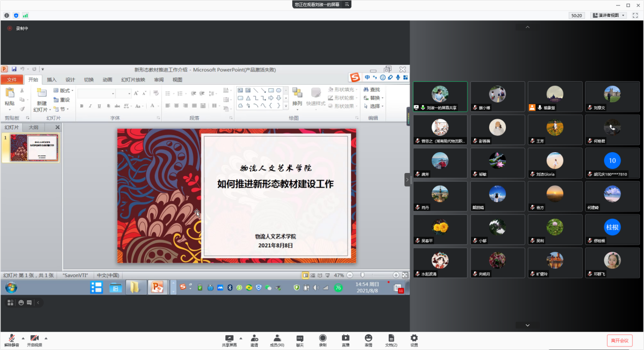Toggle meeting fullscreen icon at top right
The image size is (644, 350).
coord(635,16)
